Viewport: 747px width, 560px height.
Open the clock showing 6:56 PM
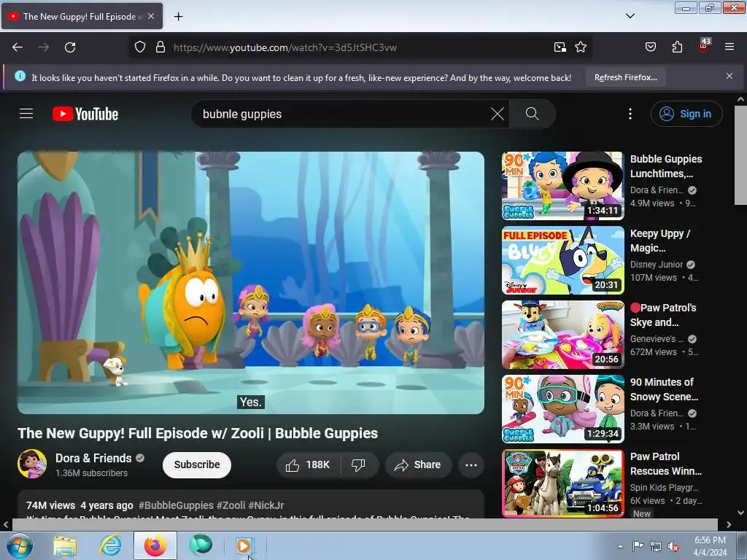[710, 546]
